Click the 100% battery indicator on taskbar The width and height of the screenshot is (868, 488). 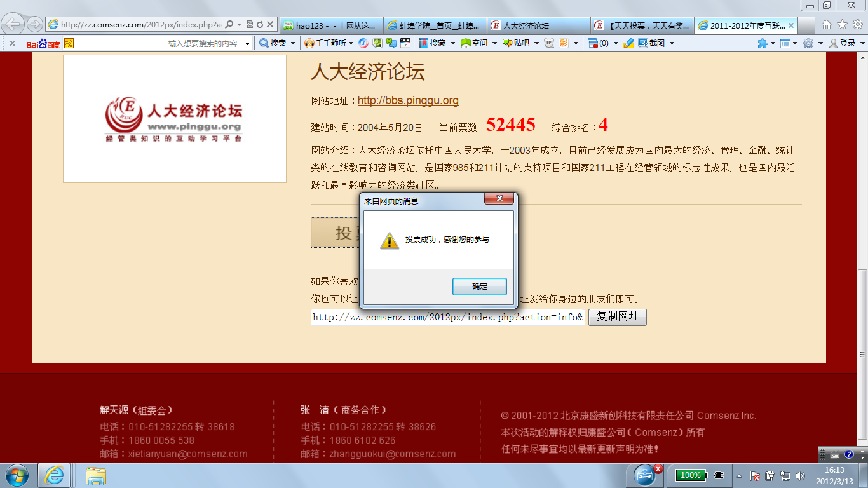coord(691,475)
